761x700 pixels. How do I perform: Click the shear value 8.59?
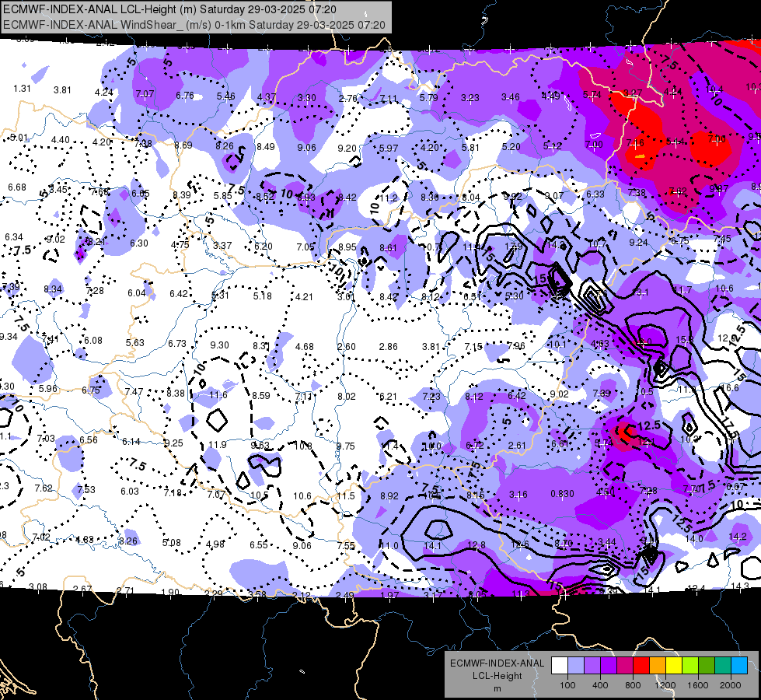261,395
